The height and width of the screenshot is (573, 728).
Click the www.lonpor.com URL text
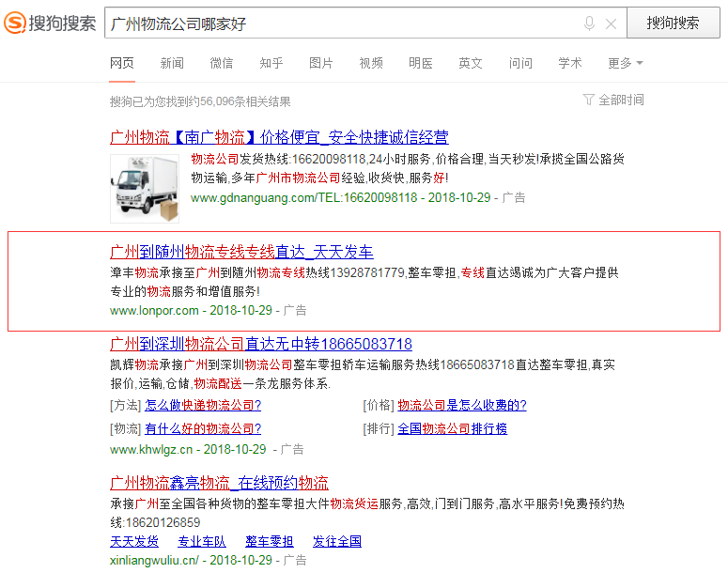pos(154,310)
